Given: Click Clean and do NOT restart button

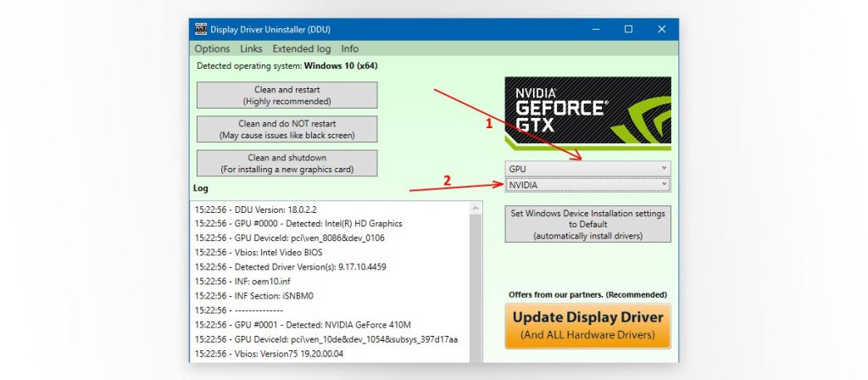Looking at the screenshot, I should [x=287, y=129].
